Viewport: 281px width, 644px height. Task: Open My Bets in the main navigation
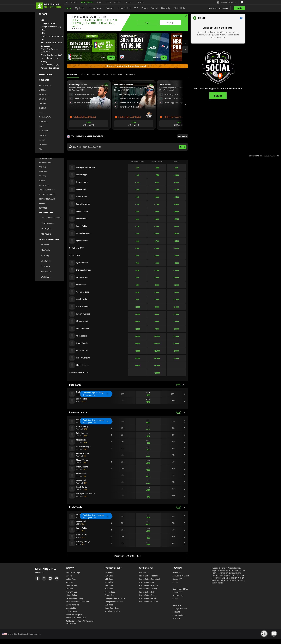click(79, 8)
